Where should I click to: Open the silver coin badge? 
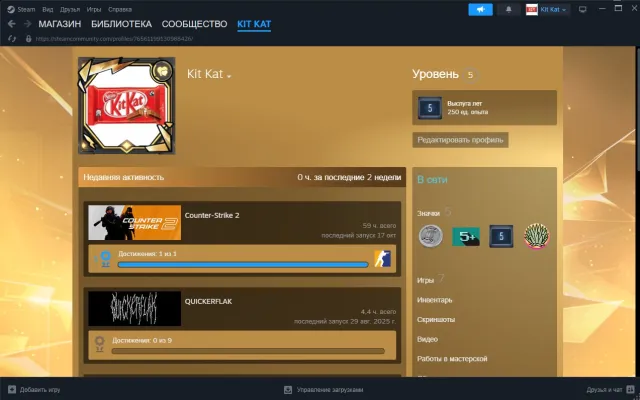tap(431, 236)
